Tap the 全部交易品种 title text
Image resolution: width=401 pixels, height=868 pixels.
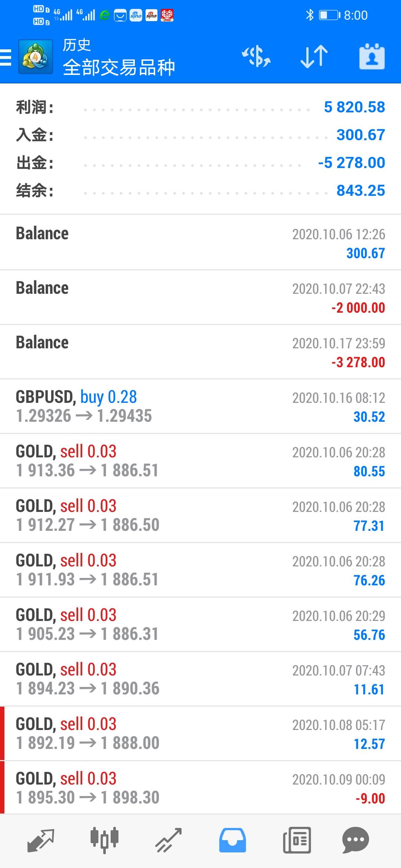tap(119, 68)
